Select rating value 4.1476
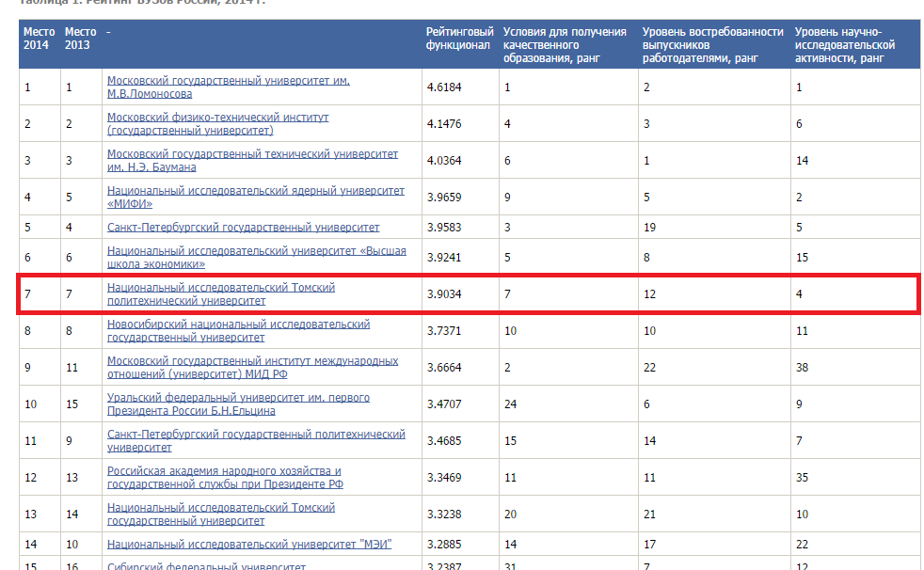The width and height of the screenshot is (924, 570). tap(444, 123)
